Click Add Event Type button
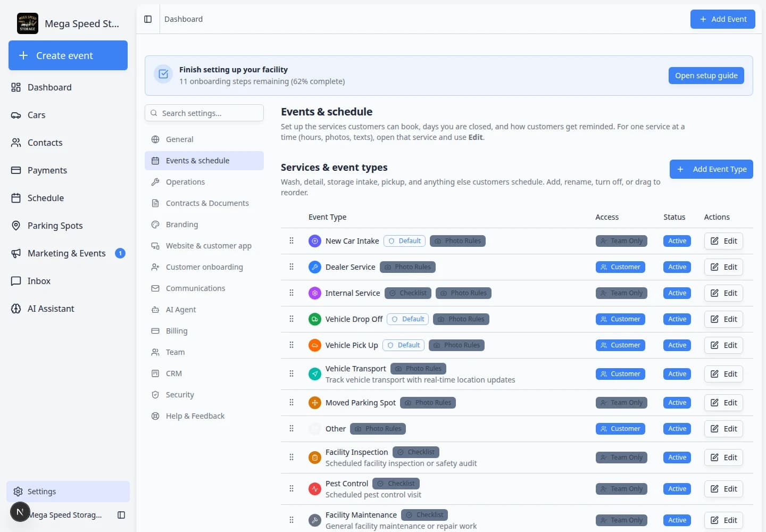The image size is (766, 532). (711, 169)
